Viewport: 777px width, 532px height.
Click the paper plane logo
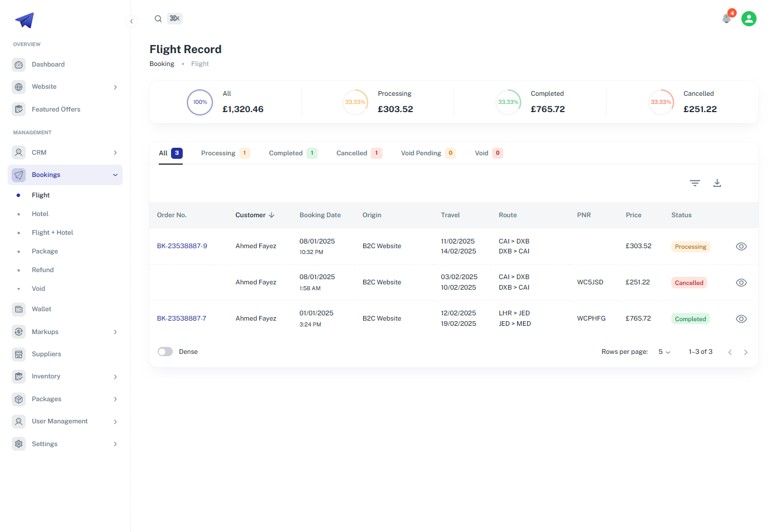pos(25,20)
